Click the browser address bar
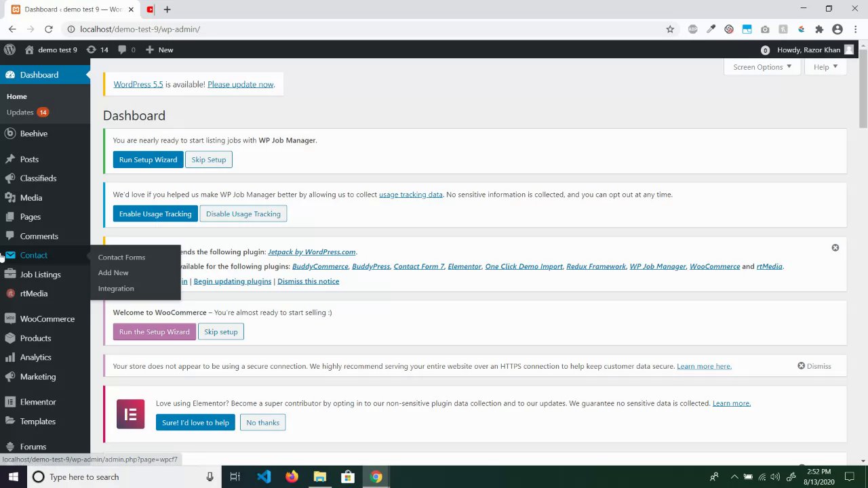The image size is (868, 488). point(366,29)
